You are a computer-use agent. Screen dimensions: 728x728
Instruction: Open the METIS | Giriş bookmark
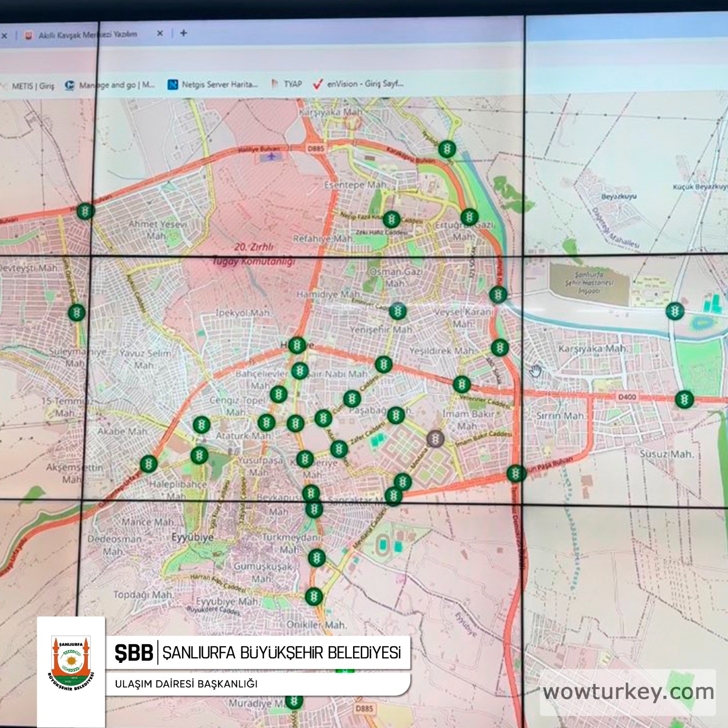(x=32, y=86)
